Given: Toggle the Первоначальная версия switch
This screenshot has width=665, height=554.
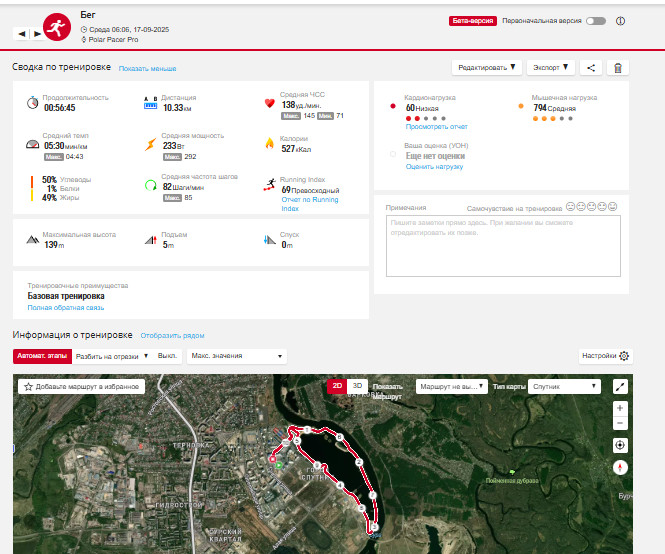Looking at the screenshot, I should click(x=596, y=21).
